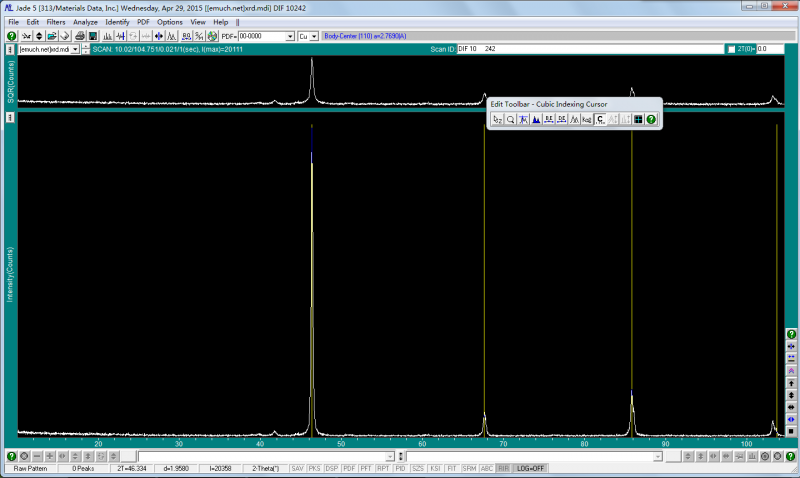The width and height of the screenshot is (800, 478).
Task: Expand the Cu anode dropdown
Action: (313, 36)
